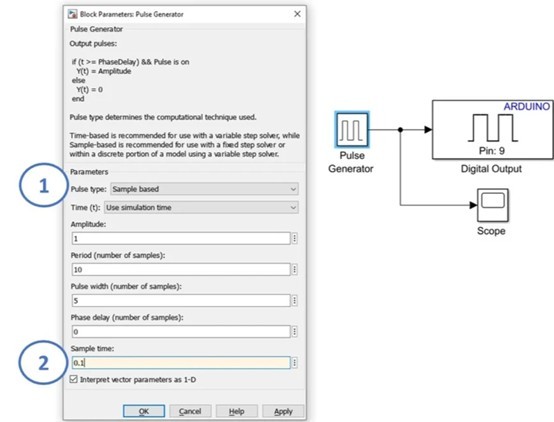The height and width of the screenshot is (422, 554).
Task: Open the Sample time field options menu
Action: [x=294, y=363]
